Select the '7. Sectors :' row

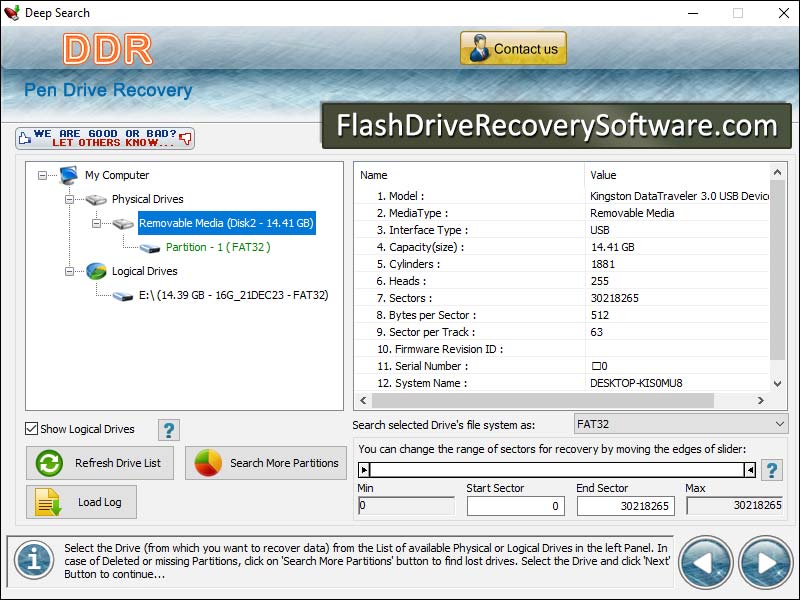562,298
